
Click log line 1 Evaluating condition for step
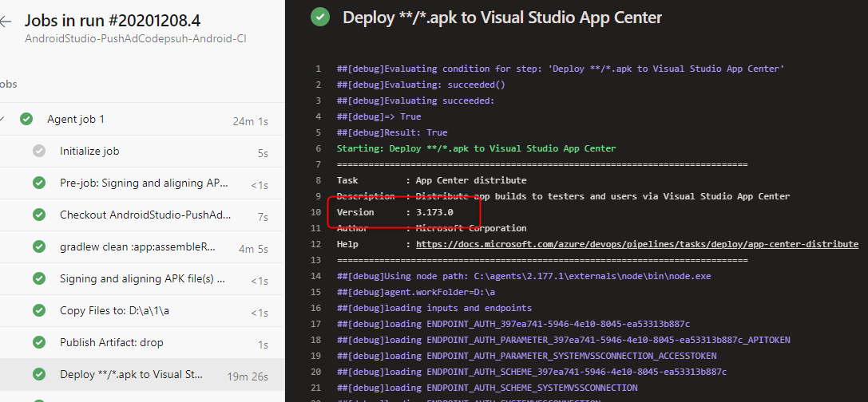click(561, 69)
